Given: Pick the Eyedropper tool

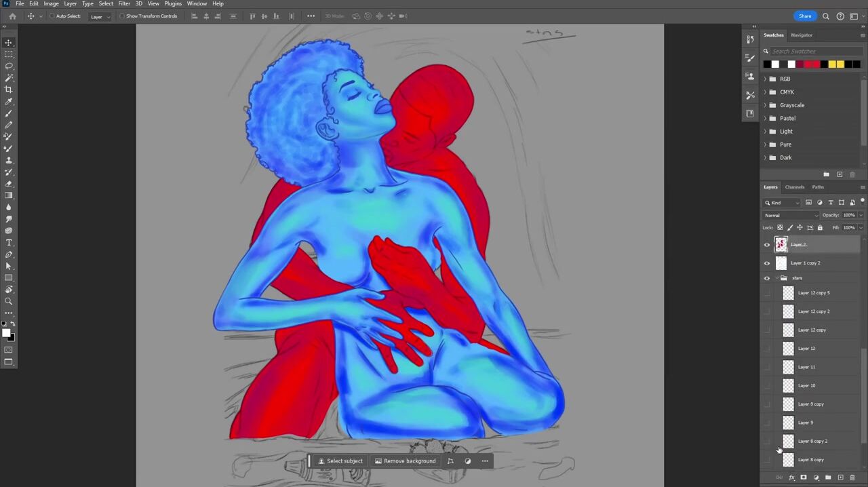Looking at the screenshot, I should point(9,102).
